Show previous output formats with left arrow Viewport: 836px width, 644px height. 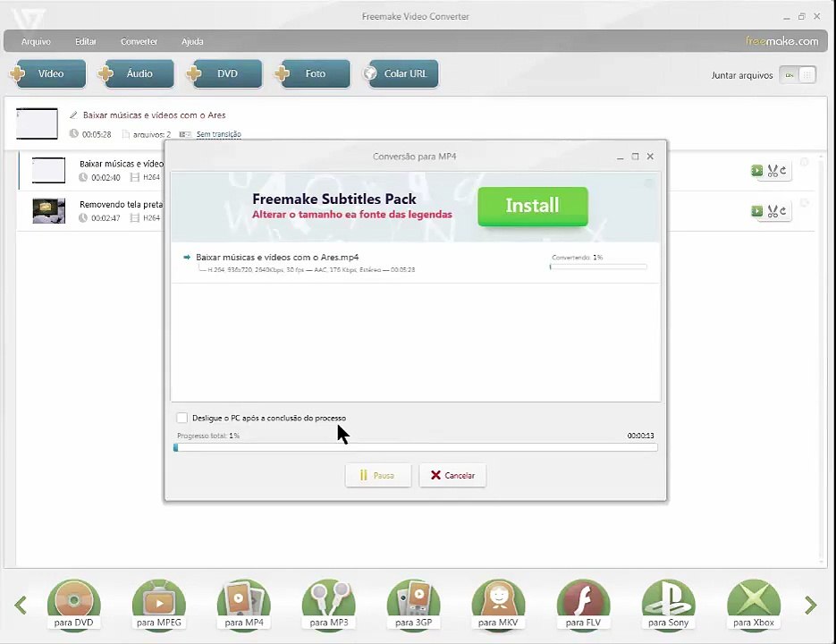21,605
